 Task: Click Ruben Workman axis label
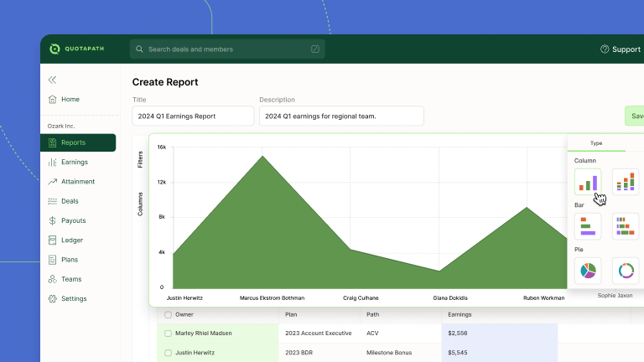pos(543,298)
